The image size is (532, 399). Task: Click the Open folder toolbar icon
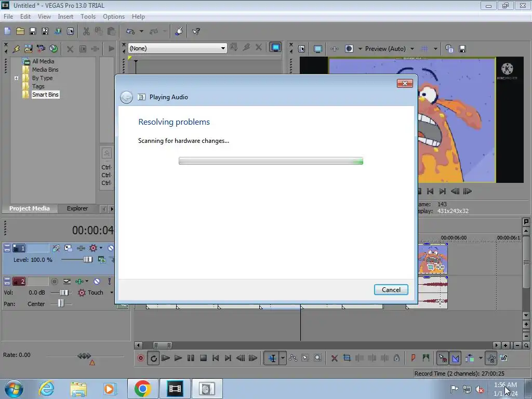[x=20, y=31]
